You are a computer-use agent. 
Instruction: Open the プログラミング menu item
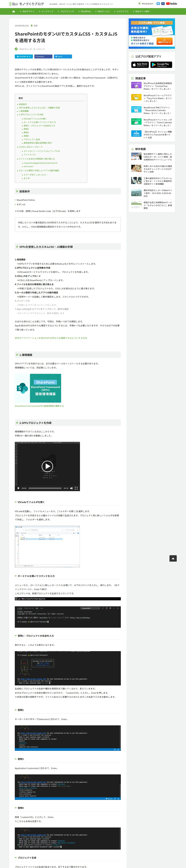point(66,11)
